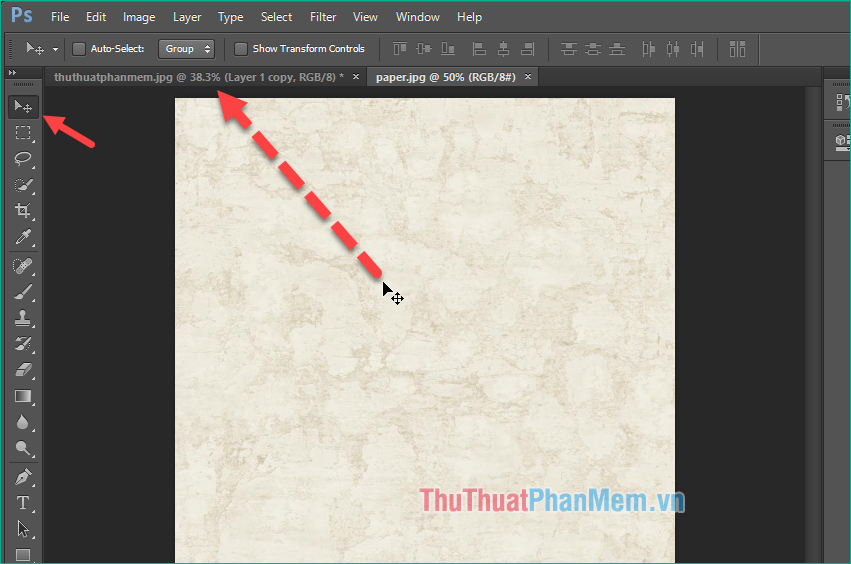Select the Crop tool

(23, 211)
